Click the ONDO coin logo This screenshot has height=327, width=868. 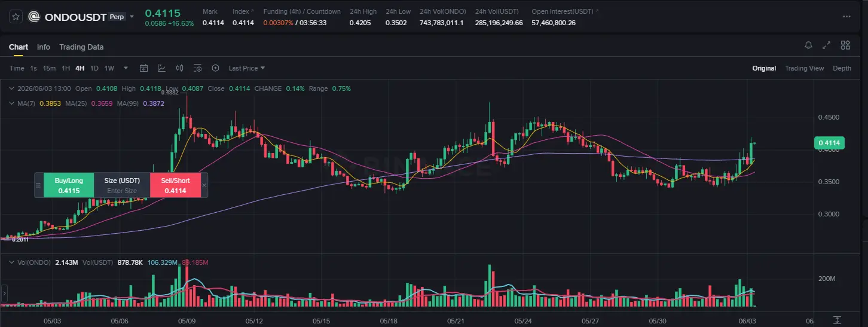click(x=35, y=17)
